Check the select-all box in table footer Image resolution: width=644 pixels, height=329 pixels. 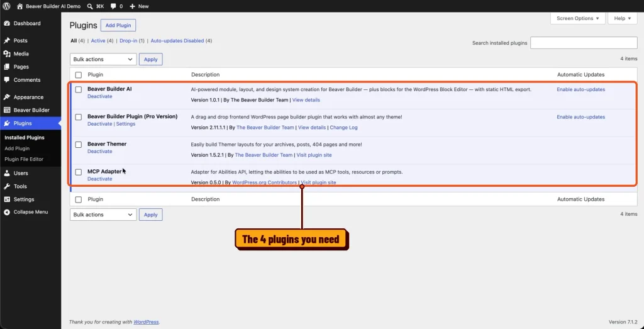[79, 199]
